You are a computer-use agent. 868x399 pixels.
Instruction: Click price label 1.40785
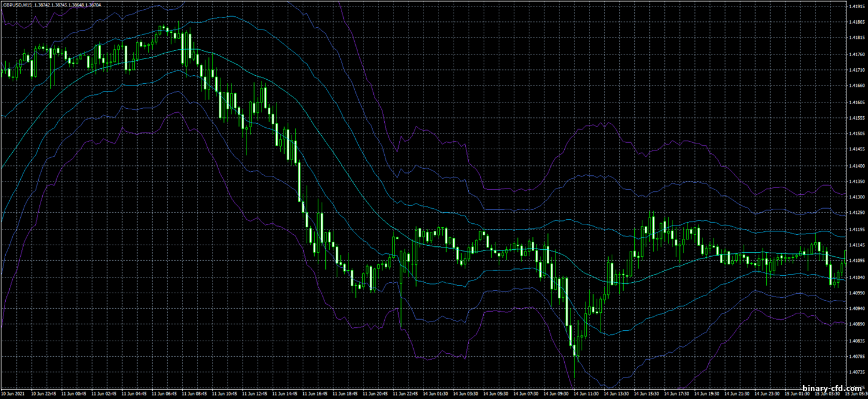pyautogui.click(x=857, y=357)
